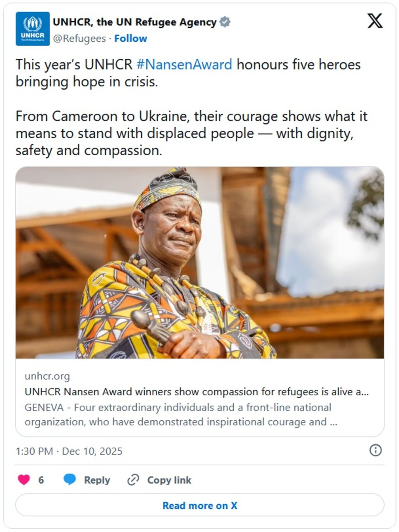Click the UNHCR profile avatar logo

32,29
